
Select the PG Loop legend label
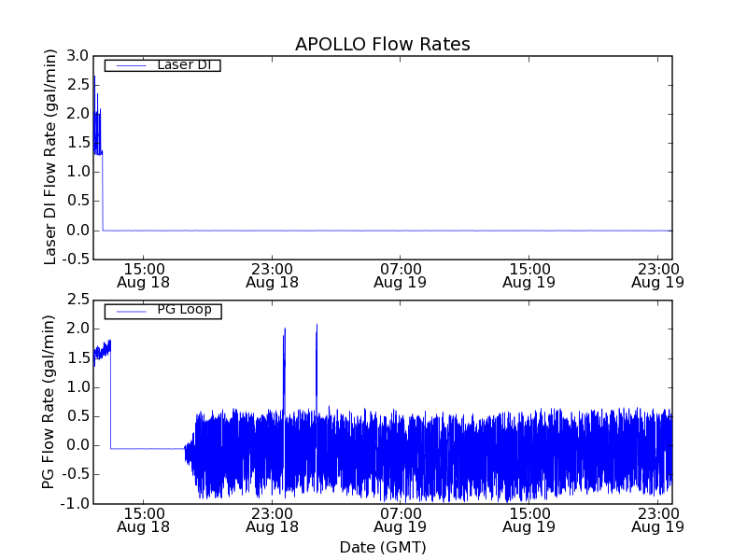pos(184,310)
